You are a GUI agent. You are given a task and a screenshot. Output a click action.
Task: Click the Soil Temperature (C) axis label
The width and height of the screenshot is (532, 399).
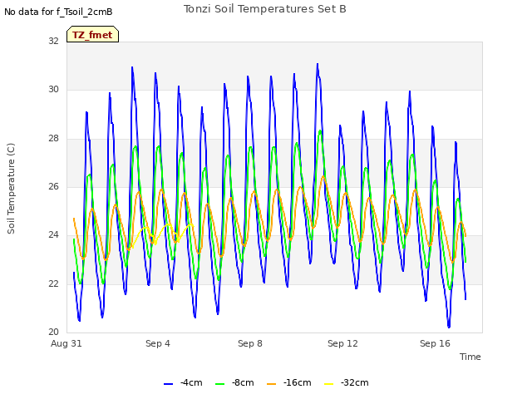click(11, 189)
